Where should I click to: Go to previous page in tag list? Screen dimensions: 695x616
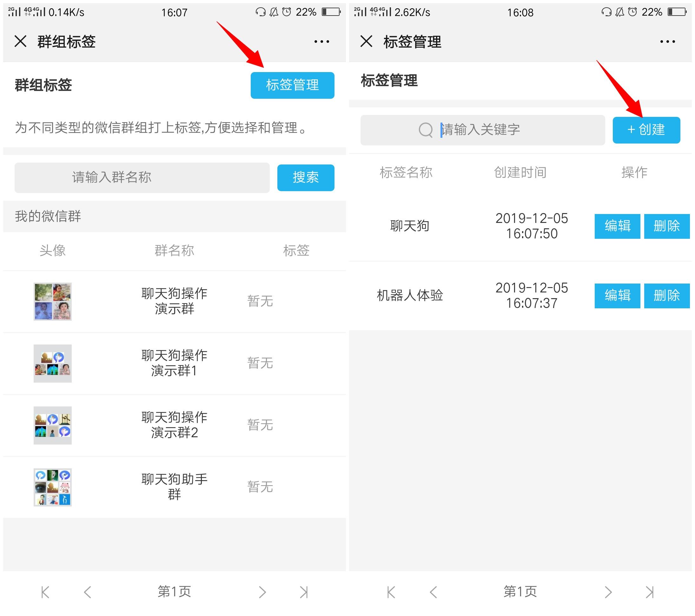point(433,592)
